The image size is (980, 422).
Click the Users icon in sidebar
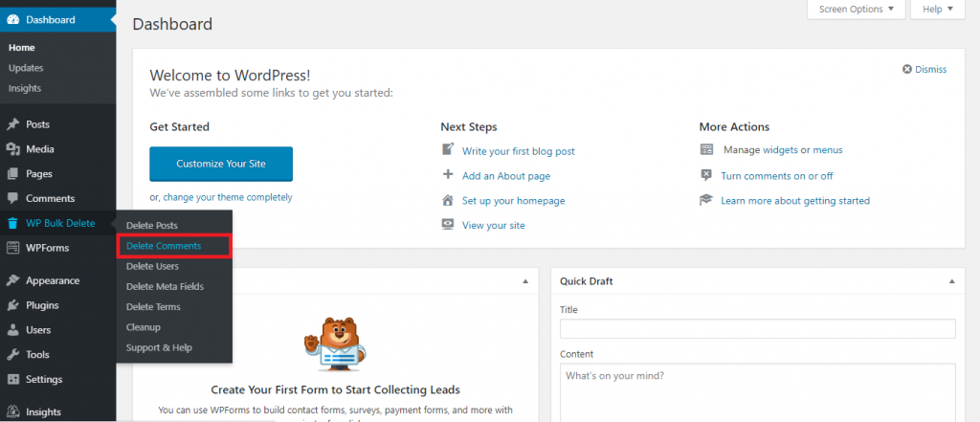[12, 330]
